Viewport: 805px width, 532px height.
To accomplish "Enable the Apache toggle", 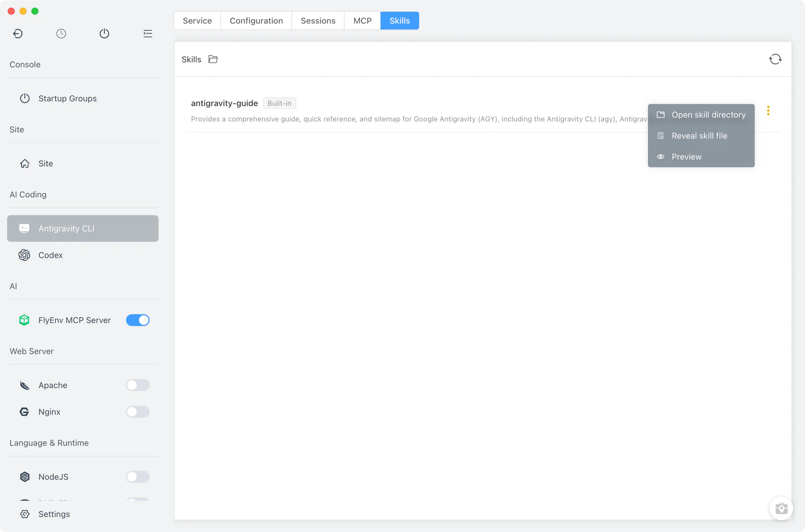I will pyautogui.click(x=138, y=385).
